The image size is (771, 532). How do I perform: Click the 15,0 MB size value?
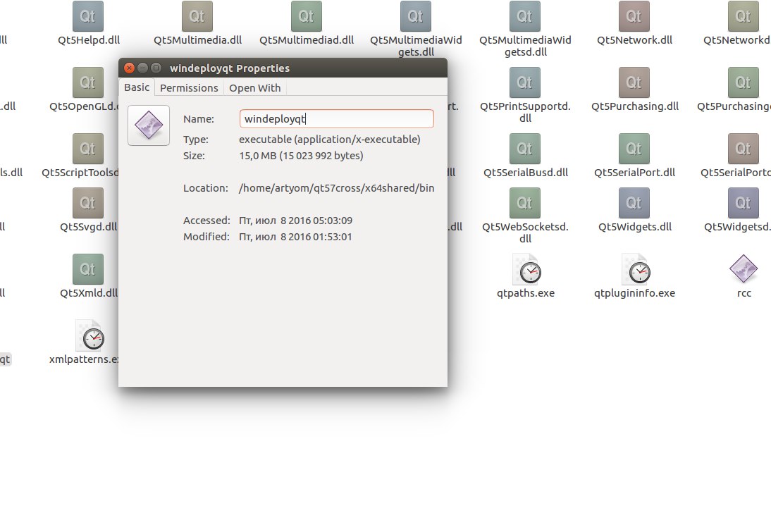click(x=301, y=156)
